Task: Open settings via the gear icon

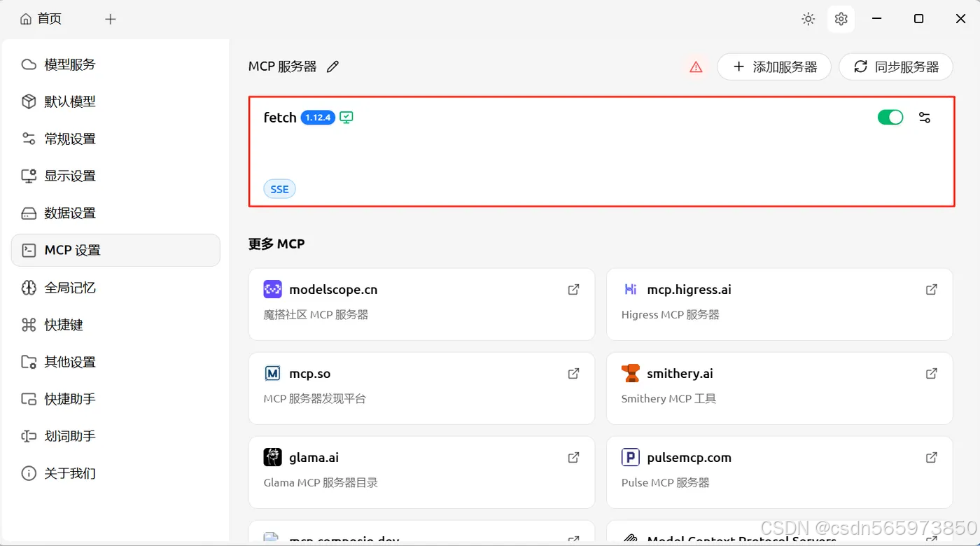Action: (841, 19)
